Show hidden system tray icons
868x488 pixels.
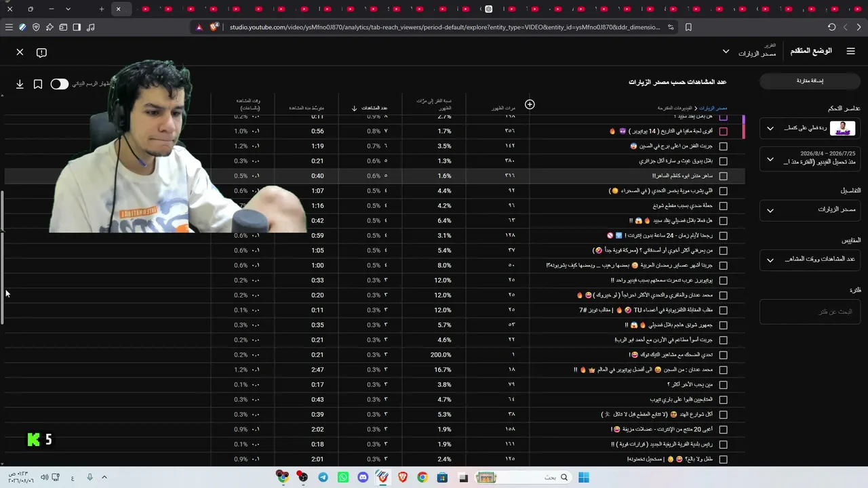pyautogui.click(x=104, y=478)
